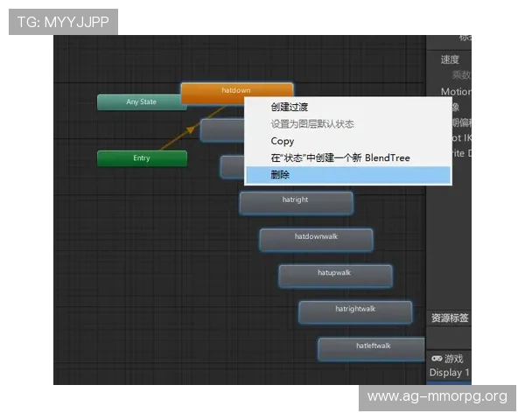525x420 pixels.
Task: Click the gamepad icon beside 游戏
Action: coord(437,359)
